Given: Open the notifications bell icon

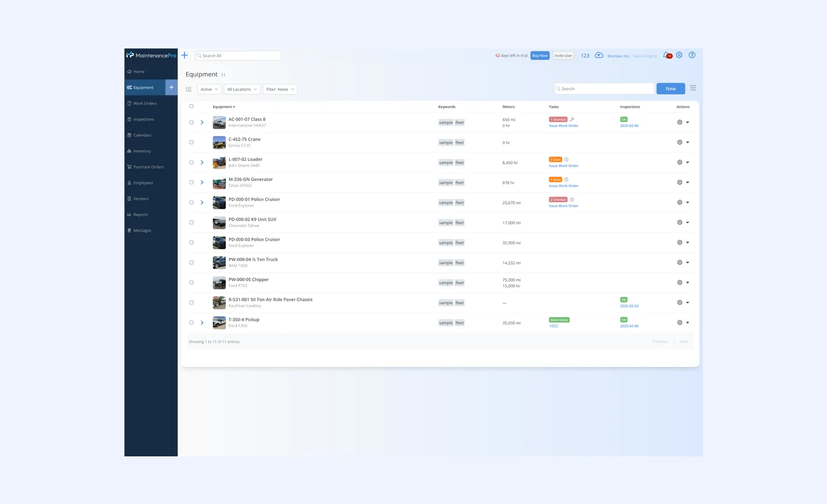Looking at the screenshot, I should point(667,55).
